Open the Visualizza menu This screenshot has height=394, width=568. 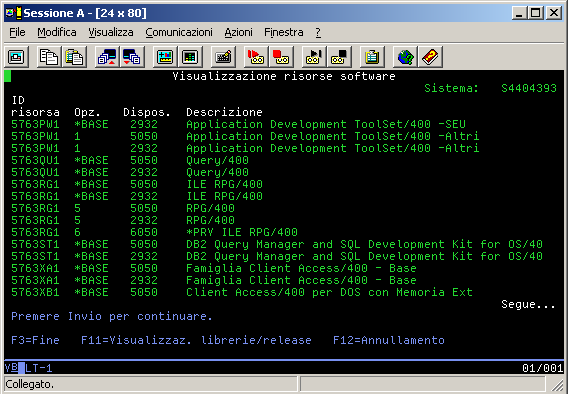pyautogui.click(x=111, y=32)
